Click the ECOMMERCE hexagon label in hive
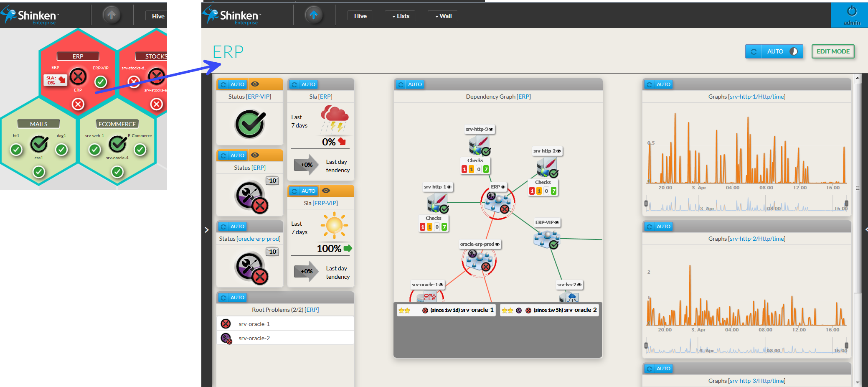Viewport: 868px width, 387px height. [x=117, y=124]
